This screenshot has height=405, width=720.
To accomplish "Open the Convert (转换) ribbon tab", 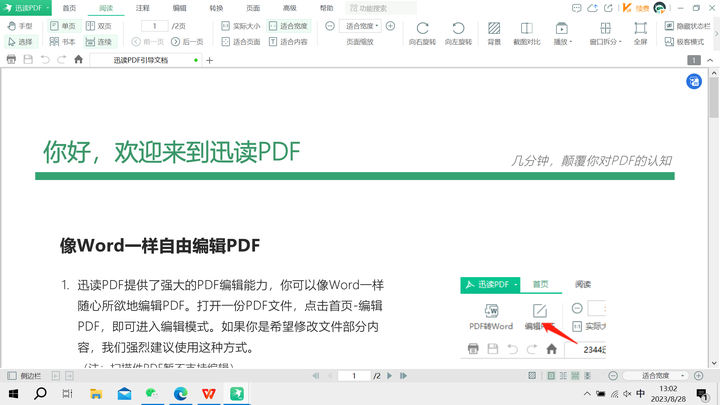I will click(216, 8).
